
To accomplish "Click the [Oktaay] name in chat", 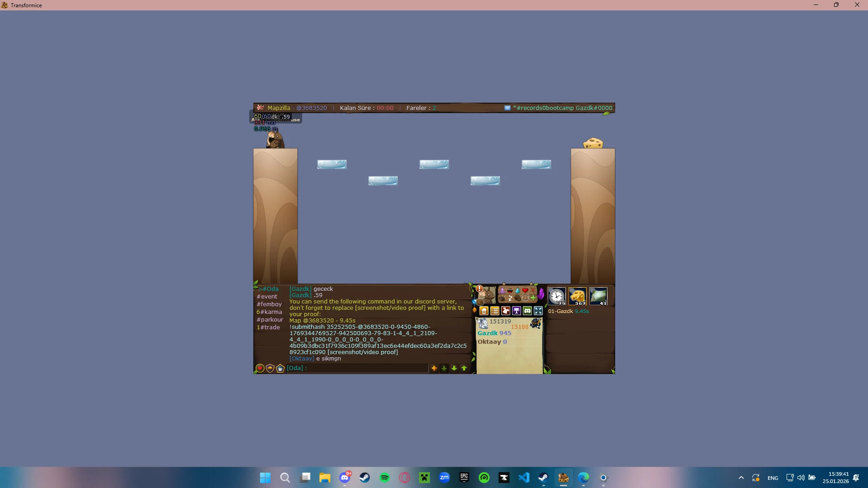I will pos(302,359).
